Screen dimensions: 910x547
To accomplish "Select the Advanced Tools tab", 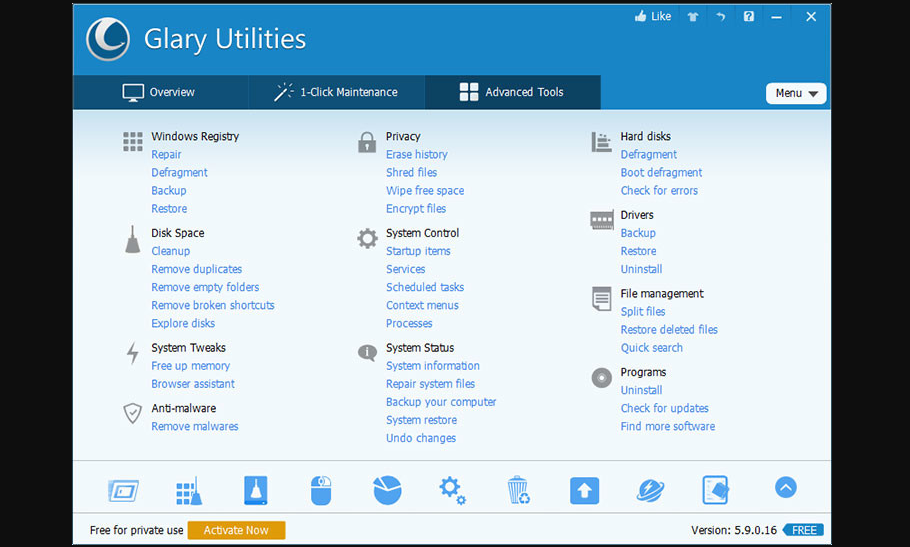I will tap(512, 92).
